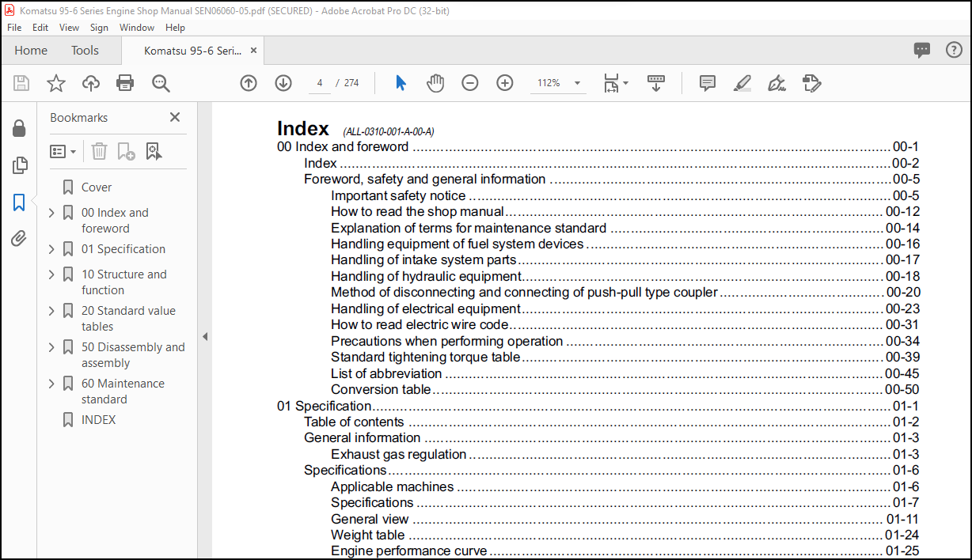Open the Help menu

pos(175,27)
